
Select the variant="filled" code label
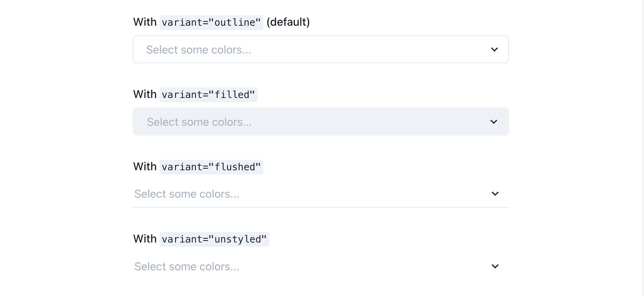[x=209, y=94]
